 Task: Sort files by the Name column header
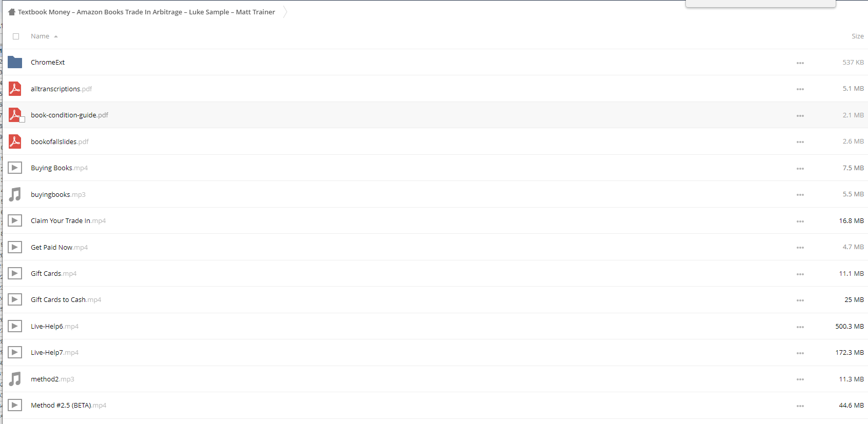tap(40, 36)
